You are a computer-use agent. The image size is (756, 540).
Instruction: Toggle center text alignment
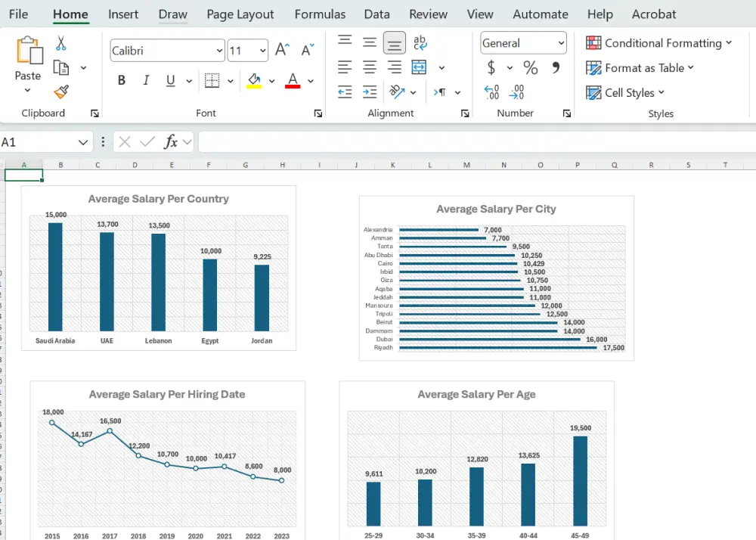(370, 67)
